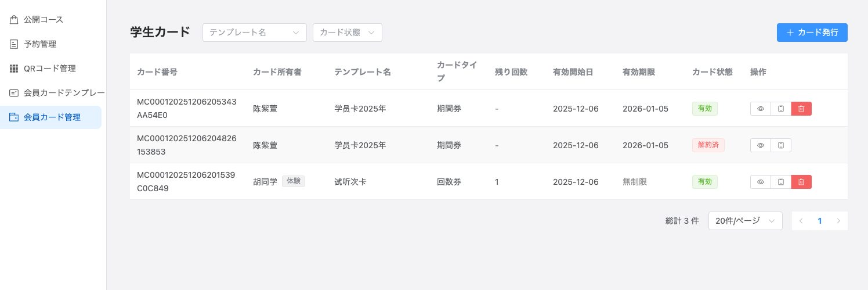Click the mobile phone icon in the first card row
The height and width of the screenshot is (290, 868).
[781, 109]
